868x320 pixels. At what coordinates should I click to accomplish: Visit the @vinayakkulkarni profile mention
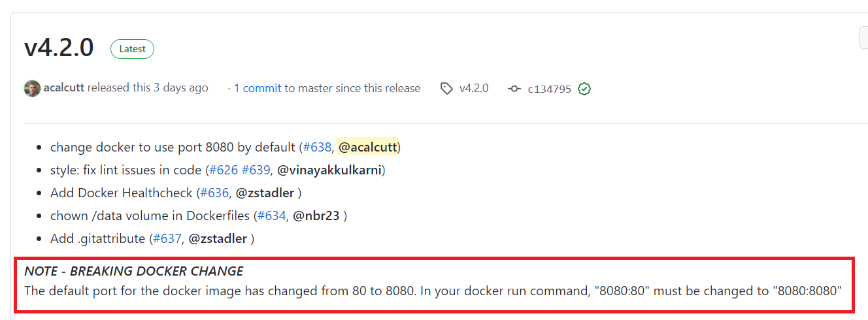329,170
